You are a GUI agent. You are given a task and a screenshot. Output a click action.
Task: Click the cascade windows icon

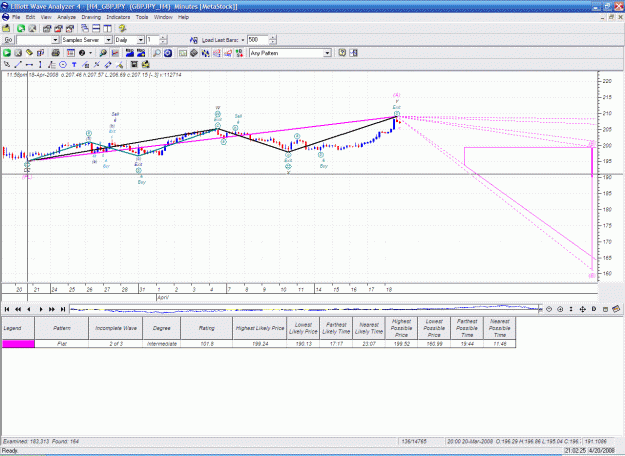[x=85, y=28]
